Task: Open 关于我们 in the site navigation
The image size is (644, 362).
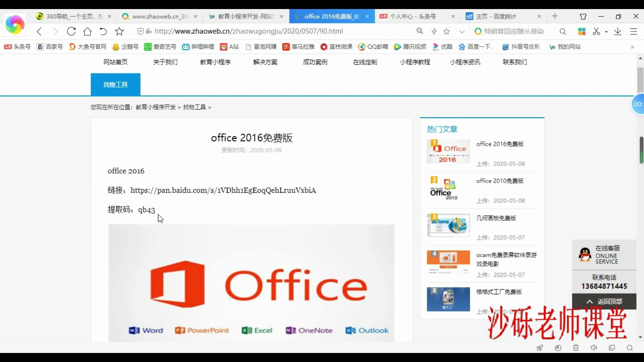Action: [165, 62]
